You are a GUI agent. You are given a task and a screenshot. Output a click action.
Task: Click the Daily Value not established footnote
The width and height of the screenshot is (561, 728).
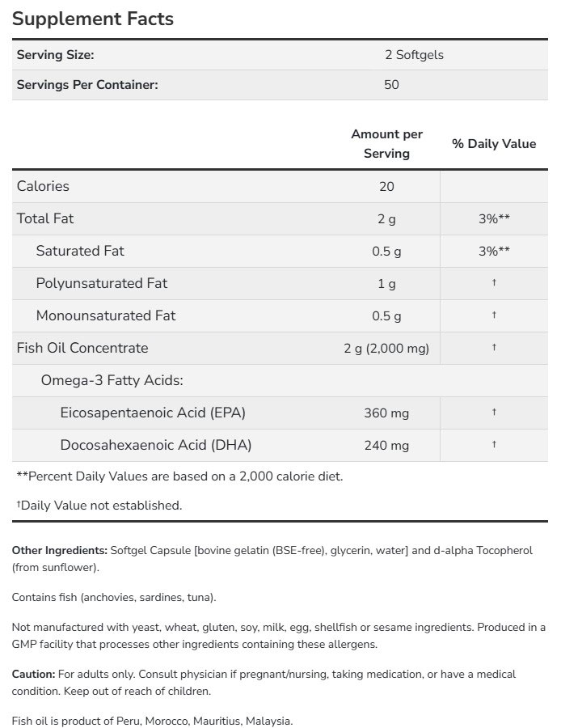99,505
